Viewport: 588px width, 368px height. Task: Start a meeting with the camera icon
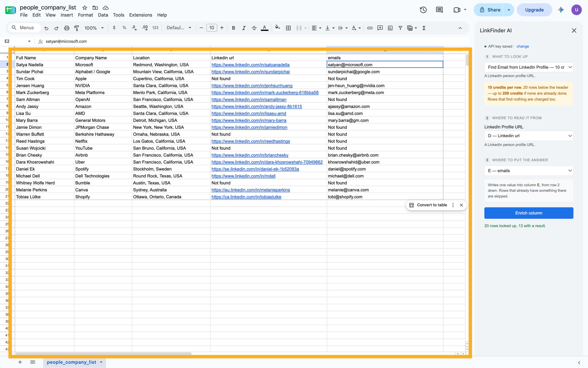point(457,10)
